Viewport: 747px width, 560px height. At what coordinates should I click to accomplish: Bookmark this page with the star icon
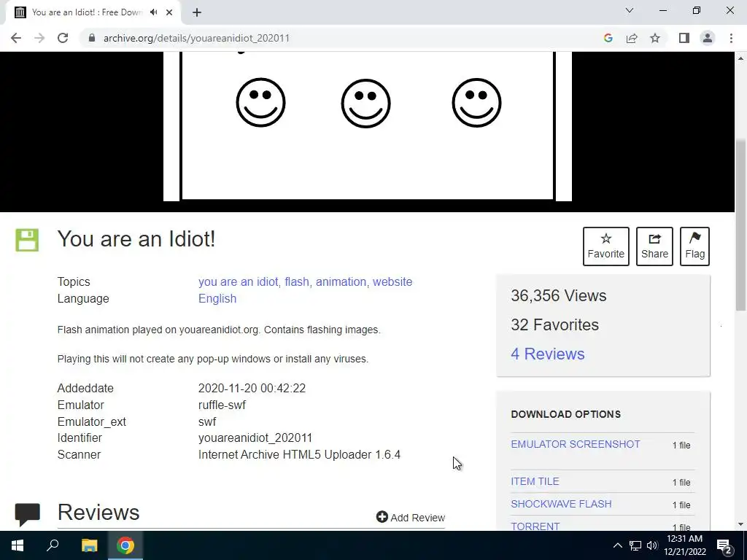(x=655, y=38)
